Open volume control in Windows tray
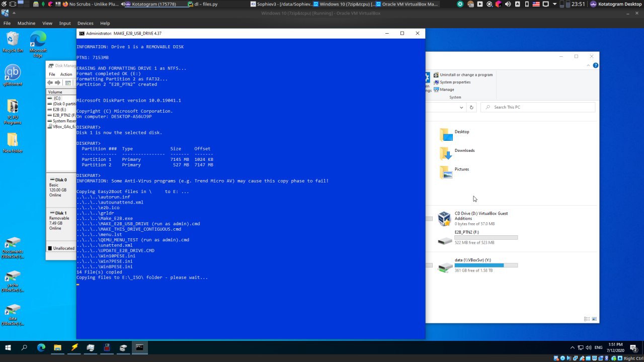Image resolution: width=644 pixels, height=362 pixels. (589, 347)
